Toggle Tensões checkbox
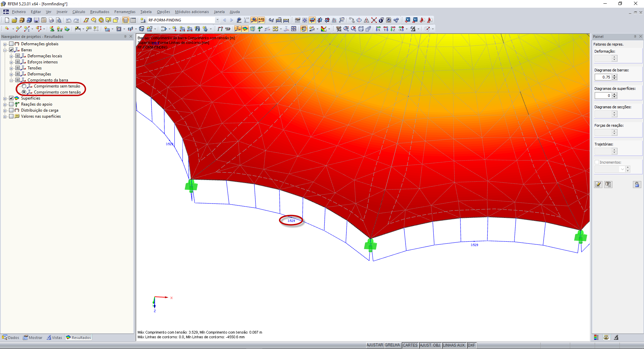The height and width of the screenshot is (349, 644). (17, 68)
